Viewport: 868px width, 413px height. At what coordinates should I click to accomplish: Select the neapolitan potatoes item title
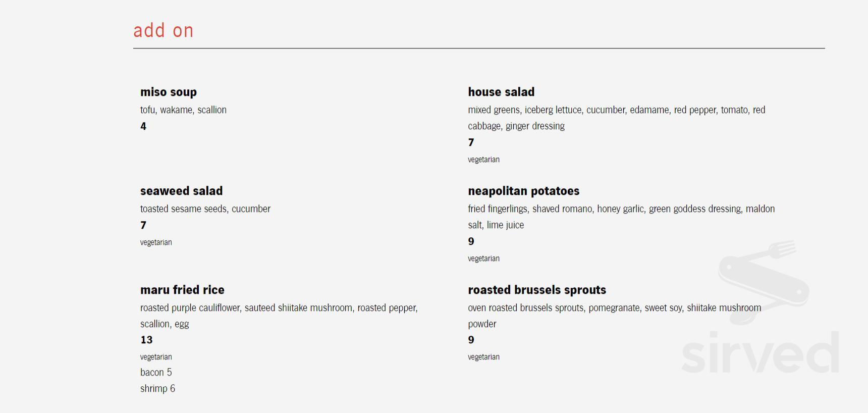pos(524,191)
